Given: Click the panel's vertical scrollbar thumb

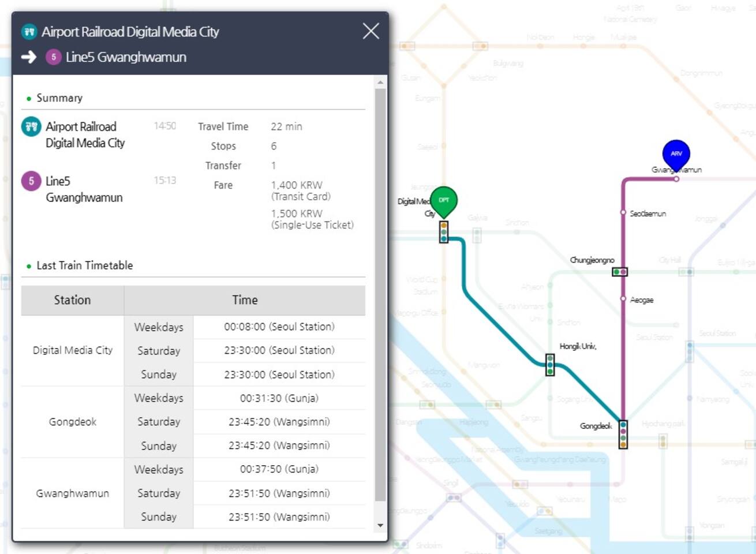Looking at the screenshot, I should (x=380, y=294).
